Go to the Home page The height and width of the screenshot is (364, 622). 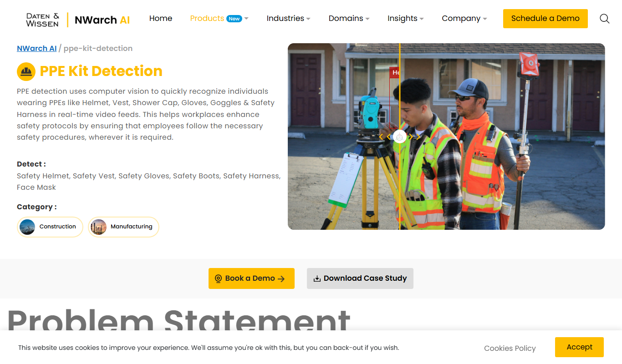161,19
